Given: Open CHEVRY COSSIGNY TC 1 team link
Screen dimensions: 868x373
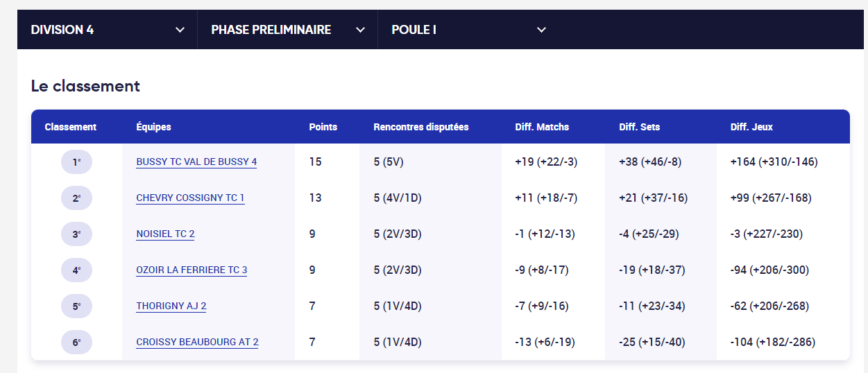Looking at the screenshot, I should (x=190, y=198).
